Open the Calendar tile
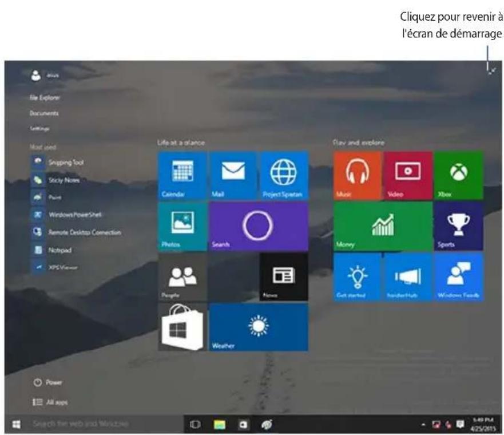504x435 pixels. coord(182,176)
